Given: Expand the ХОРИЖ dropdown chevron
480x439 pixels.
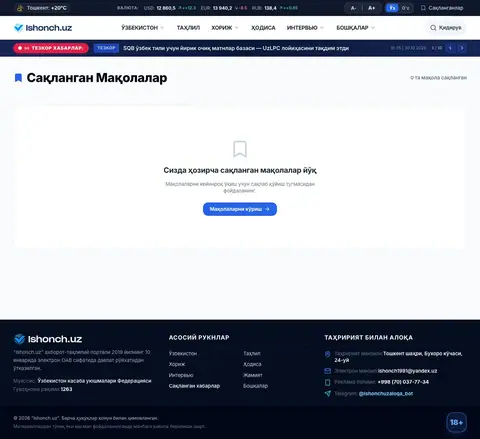Looking at the screenshot, I should (237, 28).
